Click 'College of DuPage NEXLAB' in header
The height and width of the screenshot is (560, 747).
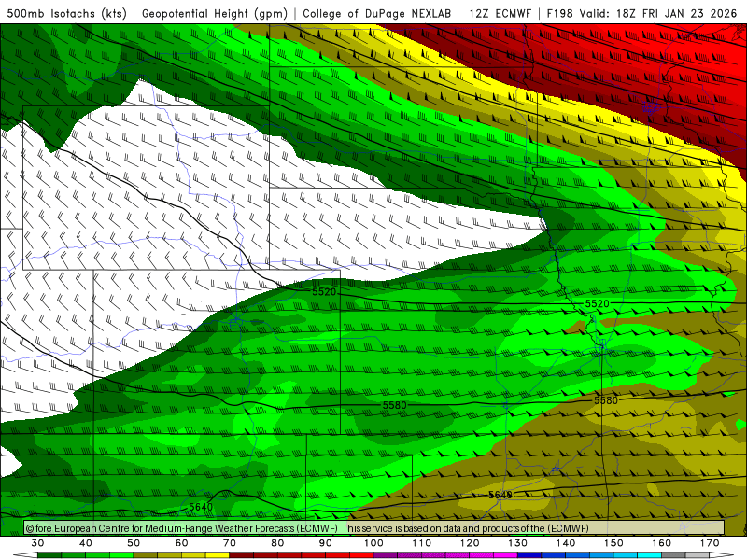point(377,13)
